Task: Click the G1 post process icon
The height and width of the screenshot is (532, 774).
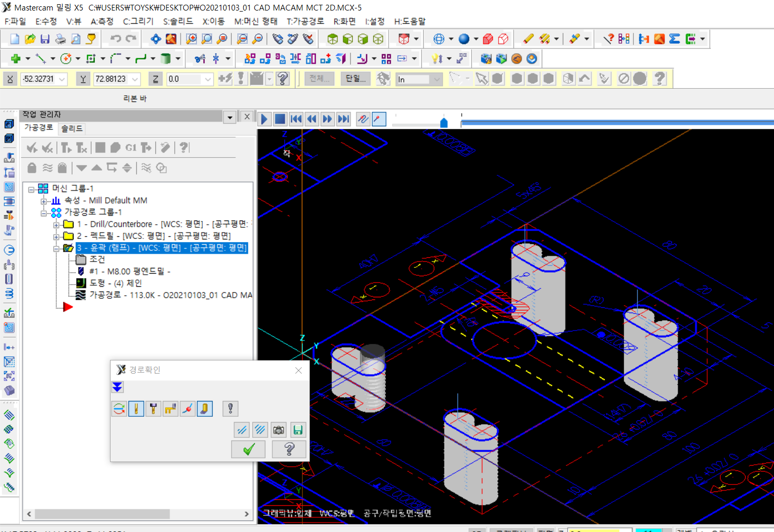Action: tap(131, 148)
